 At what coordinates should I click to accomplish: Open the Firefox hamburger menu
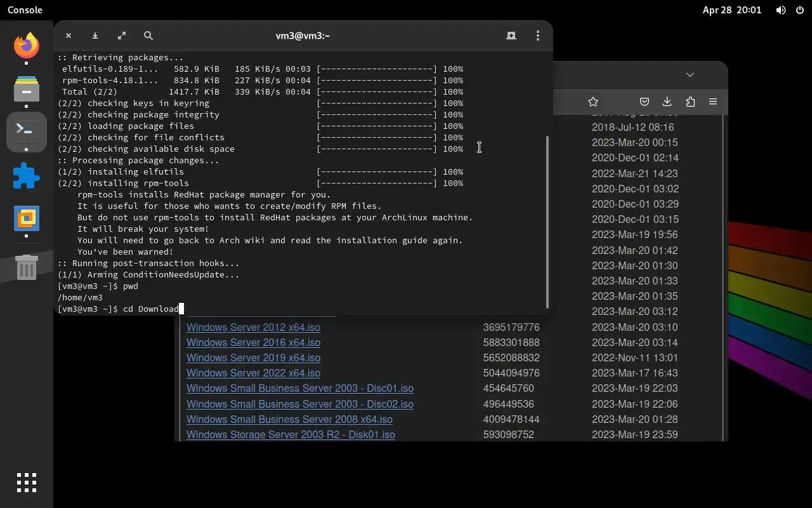coord(713,102)
